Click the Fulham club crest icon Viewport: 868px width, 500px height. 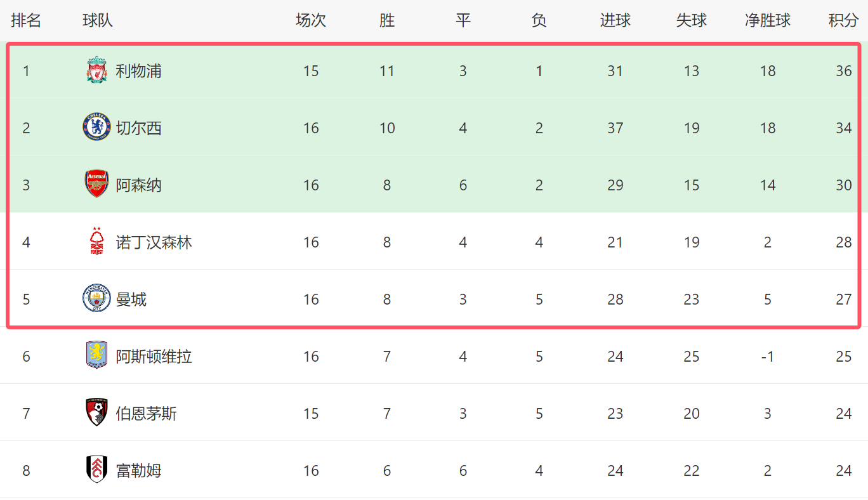click(x=96, y=470)
